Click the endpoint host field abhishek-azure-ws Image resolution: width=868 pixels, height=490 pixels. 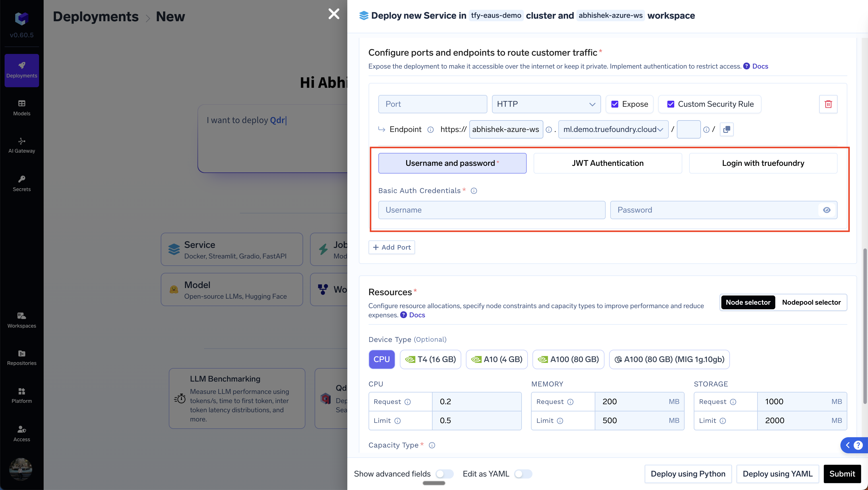(506, 129)
